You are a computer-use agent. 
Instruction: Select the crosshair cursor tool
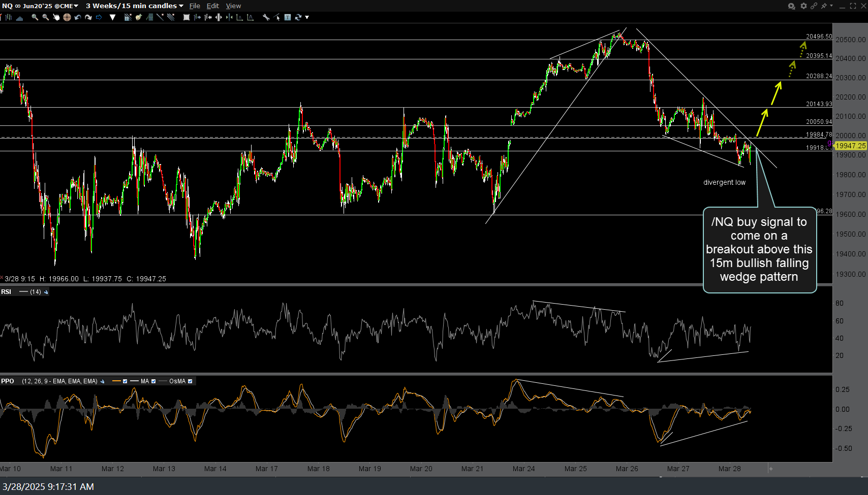pos(67,17)
